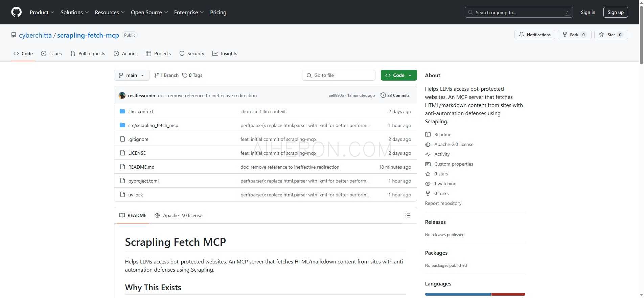644x298 pixels.
Task: Click the .llm-context folder icon
Action: 122,111
